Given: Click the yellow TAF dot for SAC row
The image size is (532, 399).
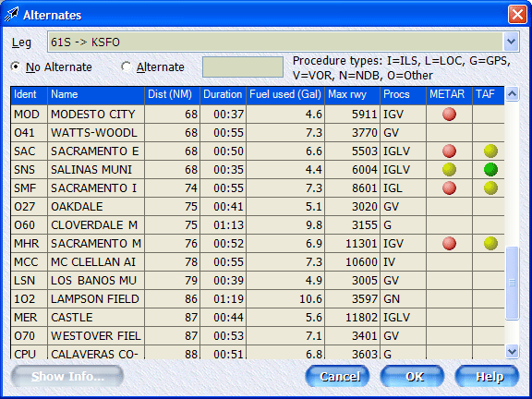Looking at the screenshot, I should click(x=490, y=151).
